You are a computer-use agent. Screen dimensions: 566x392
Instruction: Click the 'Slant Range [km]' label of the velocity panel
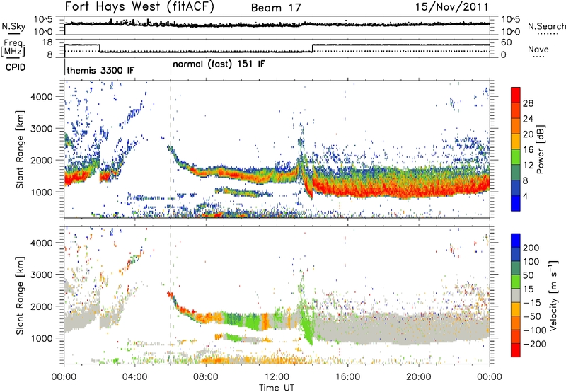pyautogui.click(x=20, y=295)
